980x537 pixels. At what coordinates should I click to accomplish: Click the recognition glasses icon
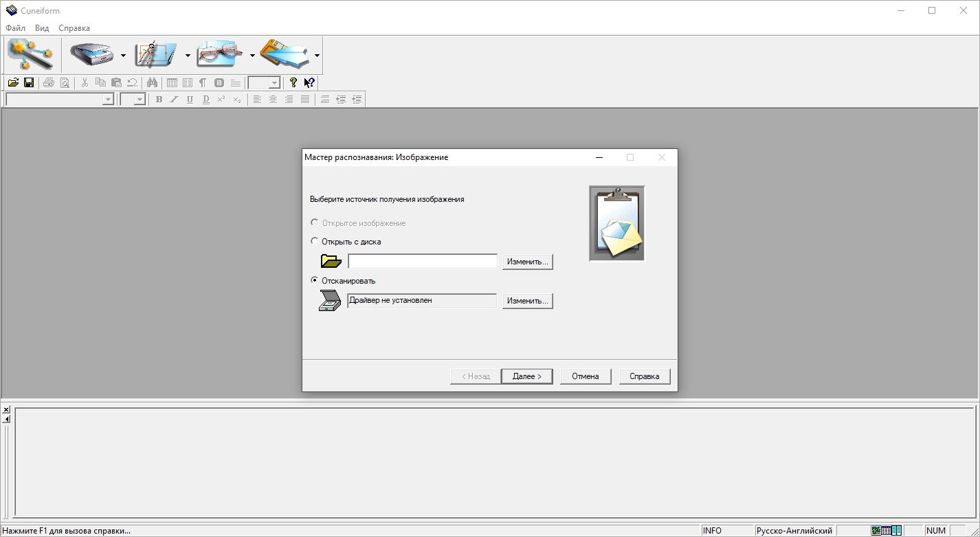pos(221,55)
